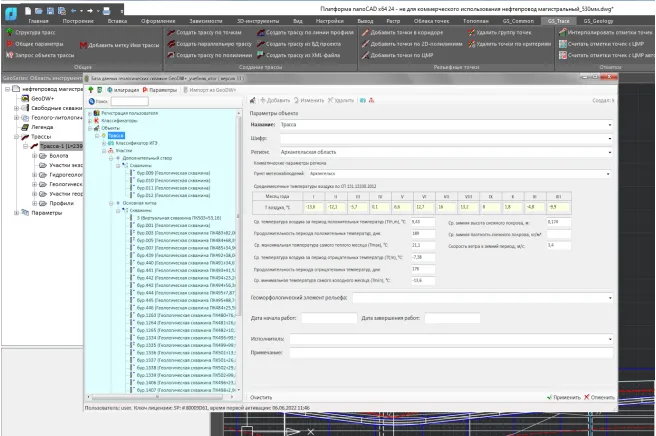The height and width of the screenshot is (436, 656).
Task: Expand the Болота node in tree
Action: pos(35,156)
